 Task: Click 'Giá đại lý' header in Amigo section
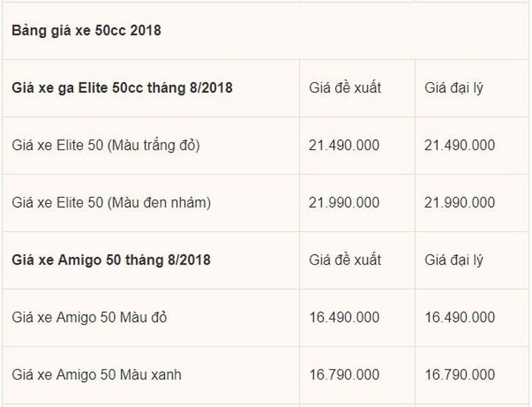454,261
